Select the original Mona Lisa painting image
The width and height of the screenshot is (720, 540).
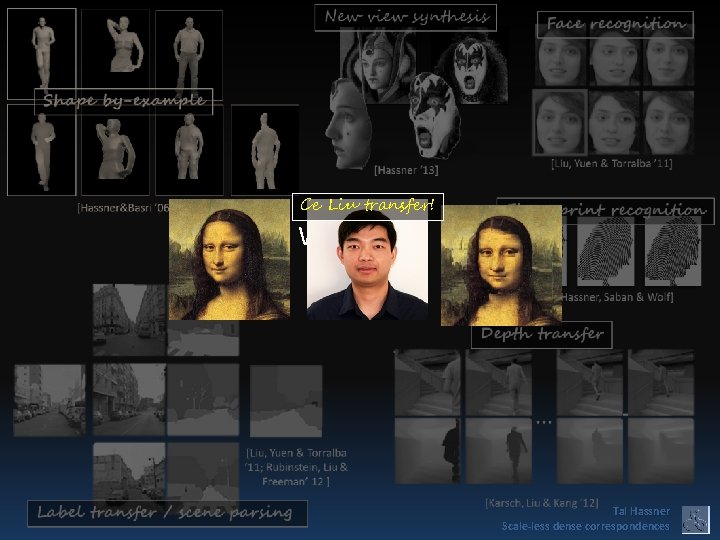[230, 259]
